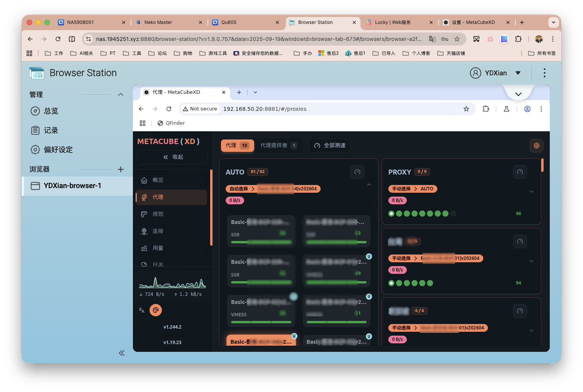This screenshot has height=392, width=583.
Task: Click the 全部测速 (Test All) button
Action: 330,146
